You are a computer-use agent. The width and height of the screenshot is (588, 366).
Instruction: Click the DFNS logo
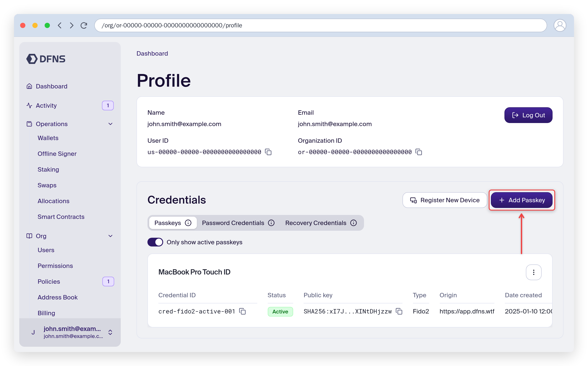[46, 59]
